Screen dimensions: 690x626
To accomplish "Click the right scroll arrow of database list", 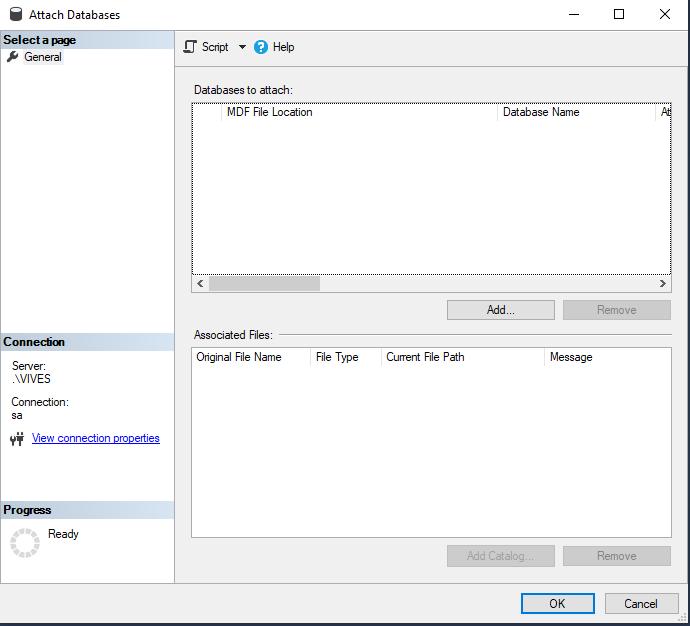I will 663,284.
